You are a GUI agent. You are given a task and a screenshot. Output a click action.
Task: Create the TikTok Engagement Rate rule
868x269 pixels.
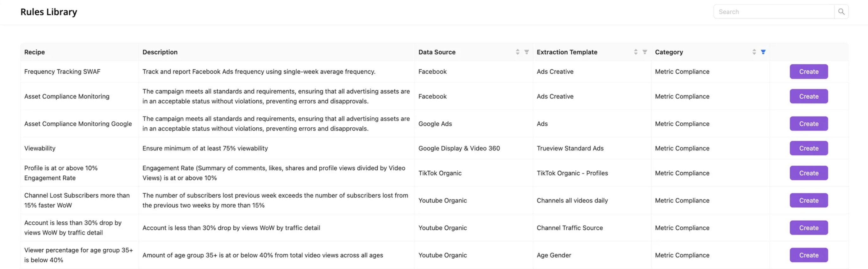pyautogui.click(x=808, y=173)
